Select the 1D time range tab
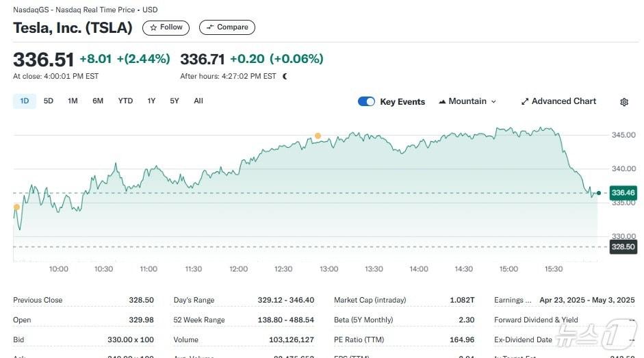 (x=25, y=101)
